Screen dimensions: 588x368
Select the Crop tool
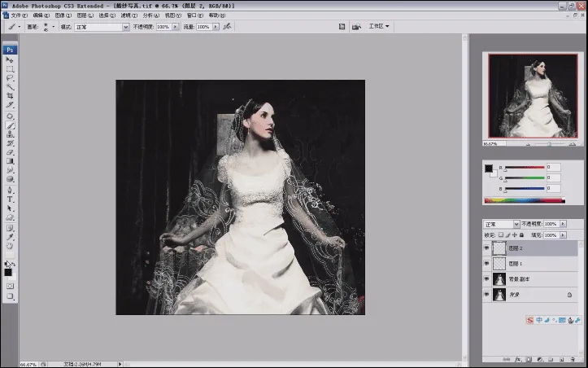(x=10, y=96)
